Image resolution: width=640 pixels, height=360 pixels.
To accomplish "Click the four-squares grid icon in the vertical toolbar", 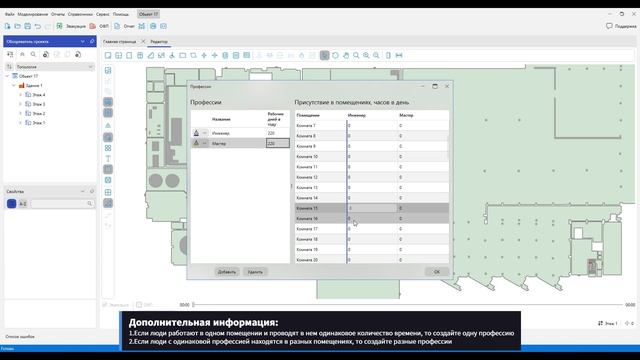I will (108, 148).
